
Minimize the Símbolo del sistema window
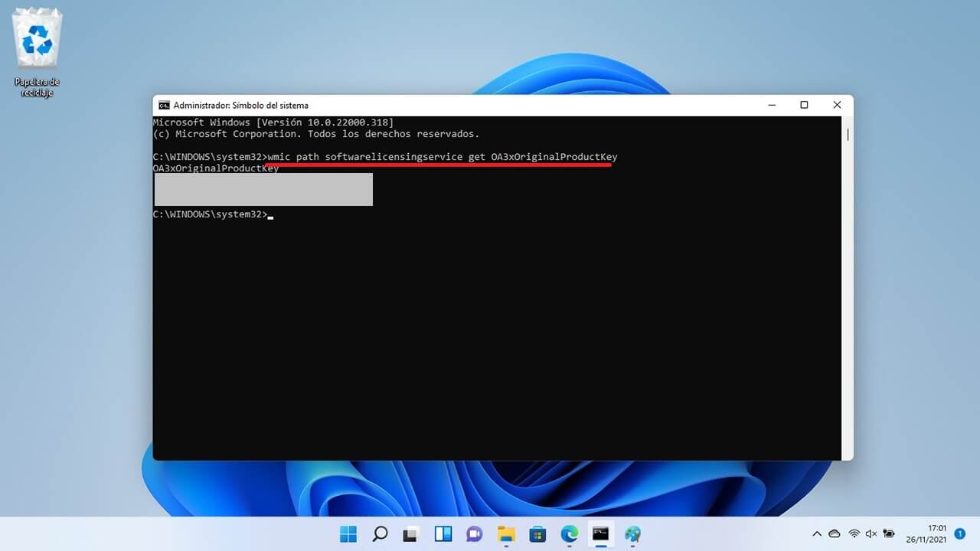[x=771, y=105]
